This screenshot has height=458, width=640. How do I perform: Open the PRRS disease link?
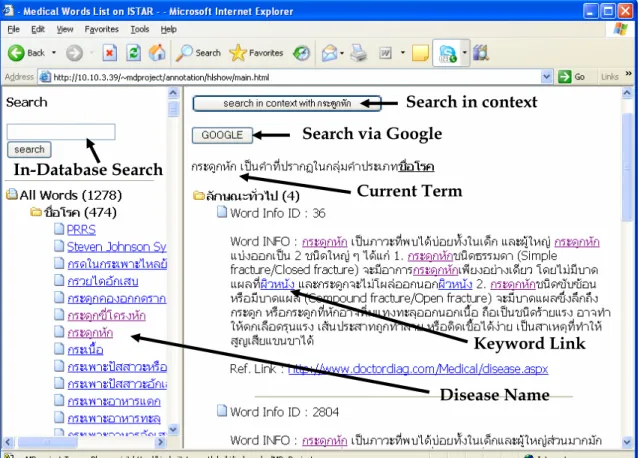(x=81, y=230)
